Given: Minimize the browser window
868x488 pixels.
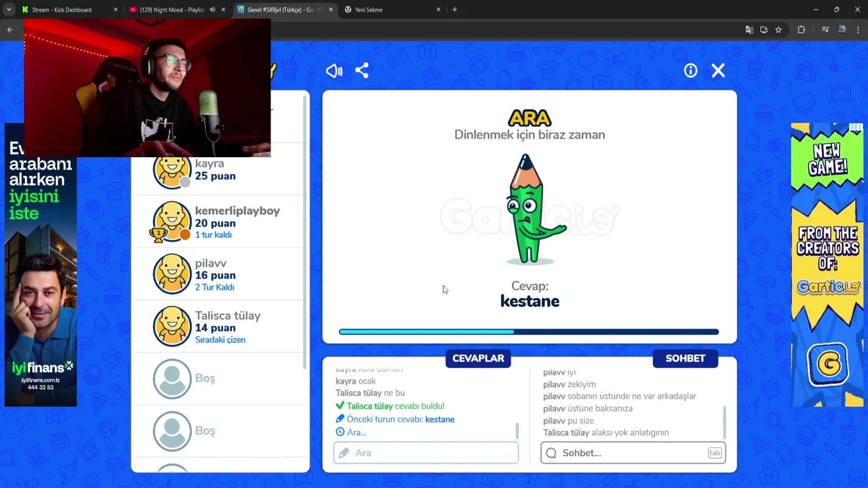Looking at the screenshot, I should (x=815, y=9).
